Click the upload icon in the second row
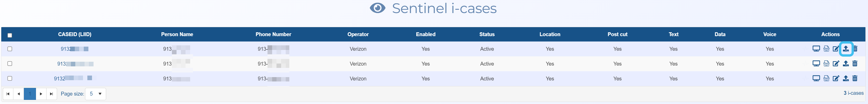868x104 pixels. [846, 64]
